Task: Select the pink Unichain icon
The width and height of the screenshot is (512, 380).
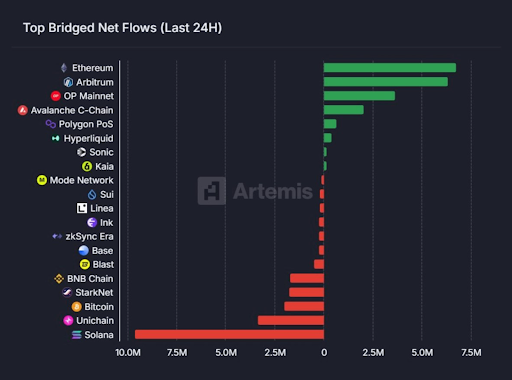Action: click(68, 321)
